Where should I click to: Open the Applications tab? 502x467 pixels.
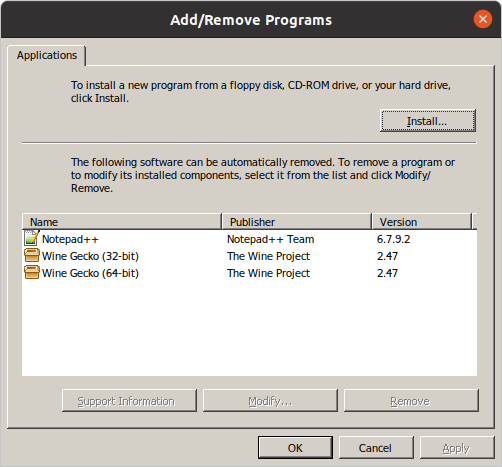point(47,55)
